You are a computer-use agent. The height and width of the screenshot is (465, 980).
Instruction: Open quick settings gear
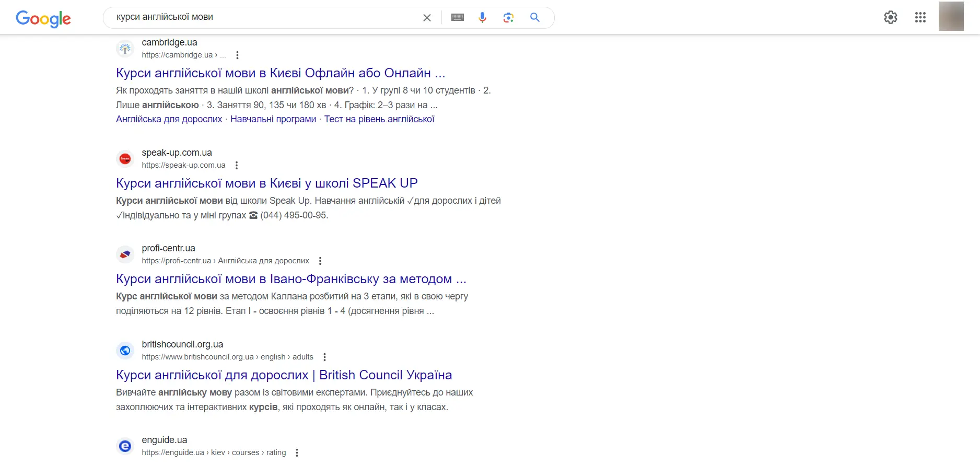point(891,17)
